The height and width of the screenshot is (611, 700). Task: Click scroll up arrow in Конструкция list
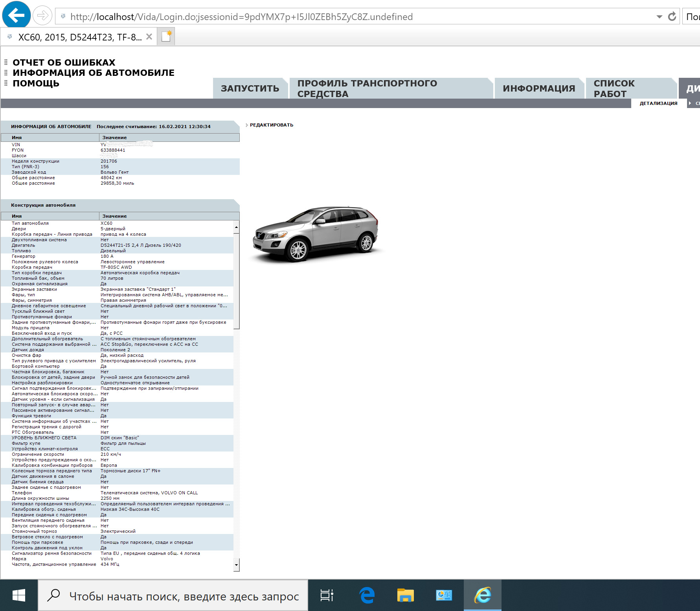click(236, 227)
